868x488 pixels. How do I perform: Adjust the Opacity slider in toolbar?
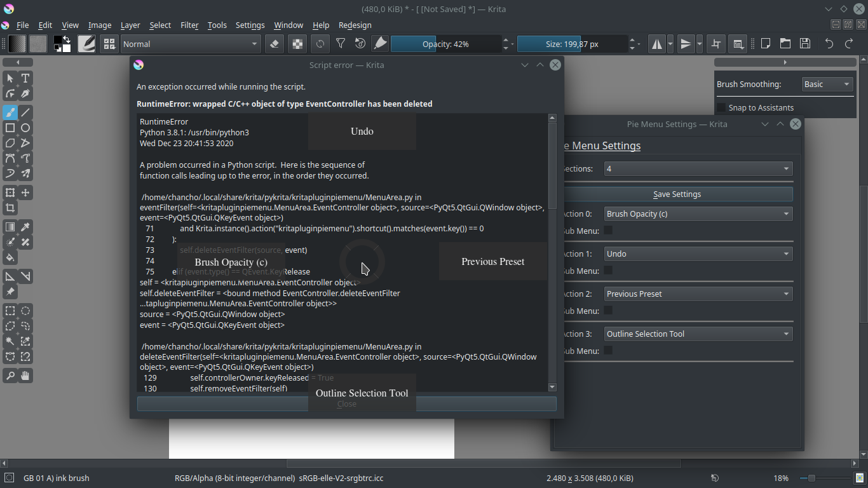point(445,44)
